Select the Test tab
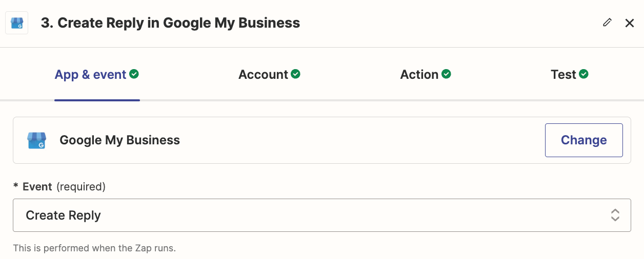The width and height of the screenshot is (644, 259). click(x=563, y=75)
